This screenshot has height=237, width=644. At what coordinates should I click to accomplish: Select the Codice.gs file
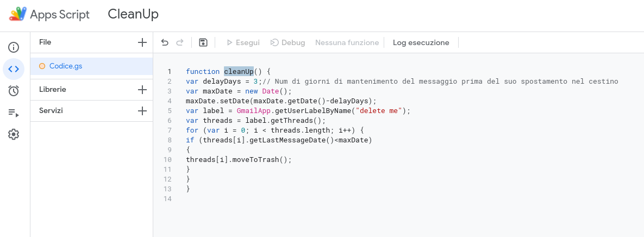click(x=92, y=66)
